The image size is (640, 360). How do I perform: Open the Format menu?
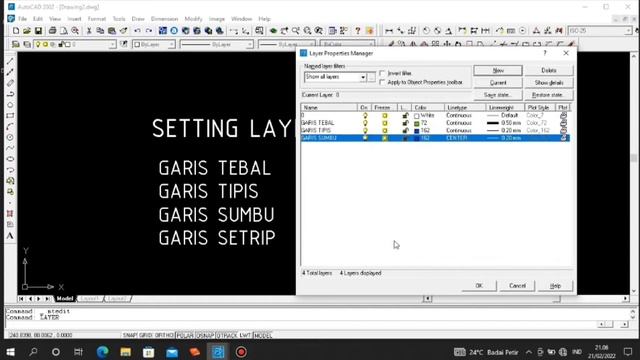(x=97, y=19)
